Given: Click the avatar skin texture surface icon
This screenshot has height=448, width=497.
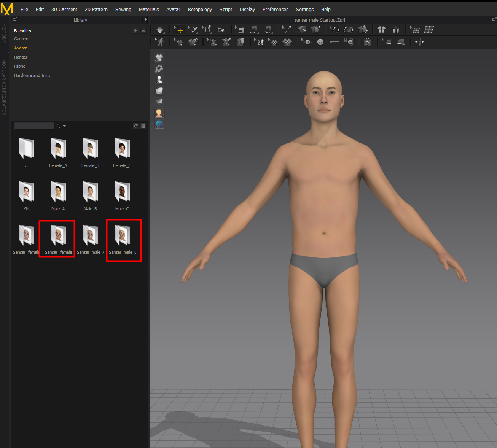Looking at the screenshot, I should click(x=159, y=113).
